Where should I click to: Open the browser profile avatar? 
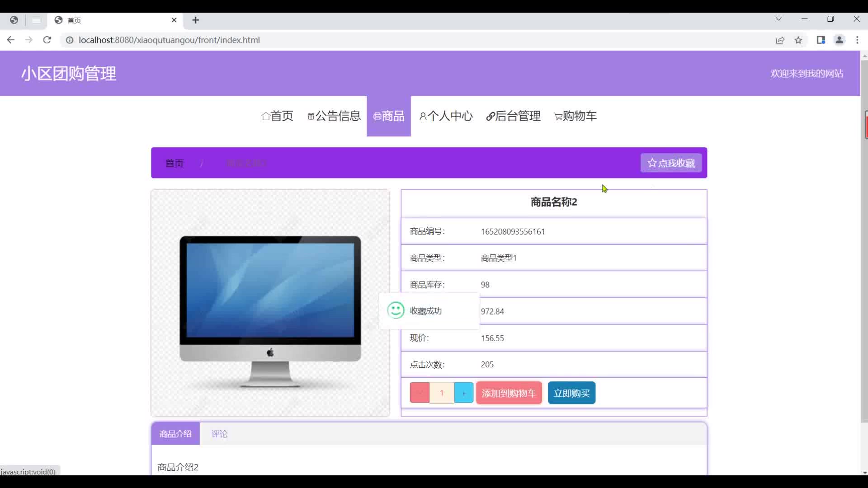[x=839, y=40]
